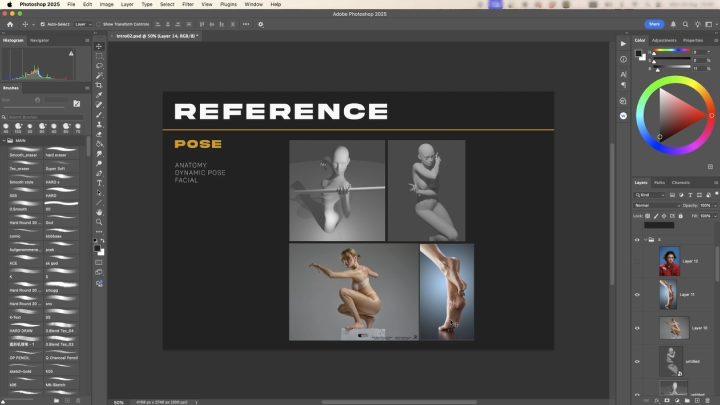Click the hue slider in Color panel
This screenshot has width=720, height=405.
(x=671, y=50)
